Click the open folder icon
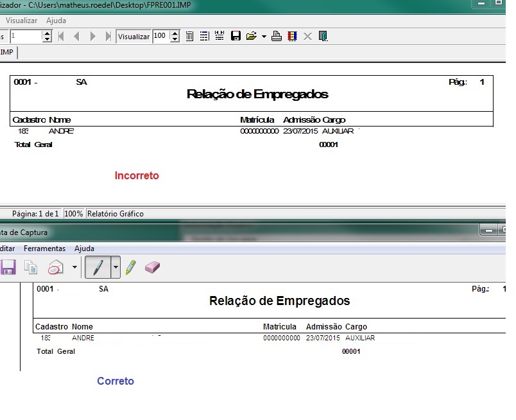This screenshot has width=516, height=420. [252, 36]
